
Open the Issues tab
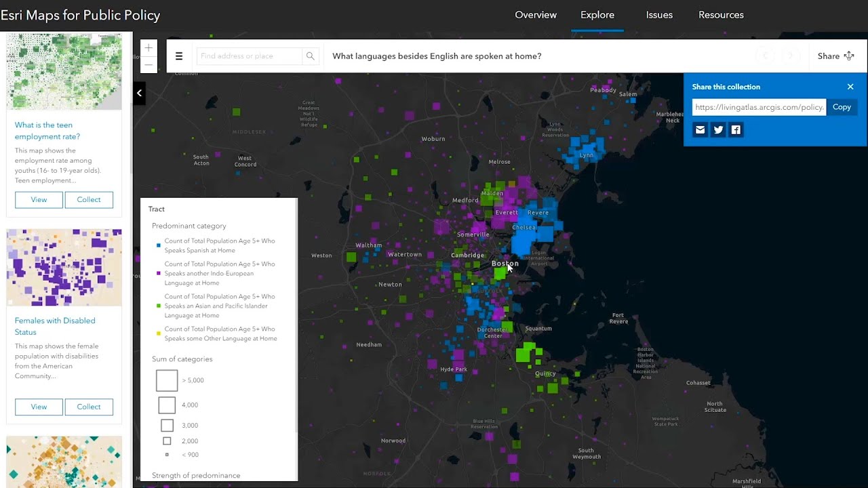[x=659, y=15]
